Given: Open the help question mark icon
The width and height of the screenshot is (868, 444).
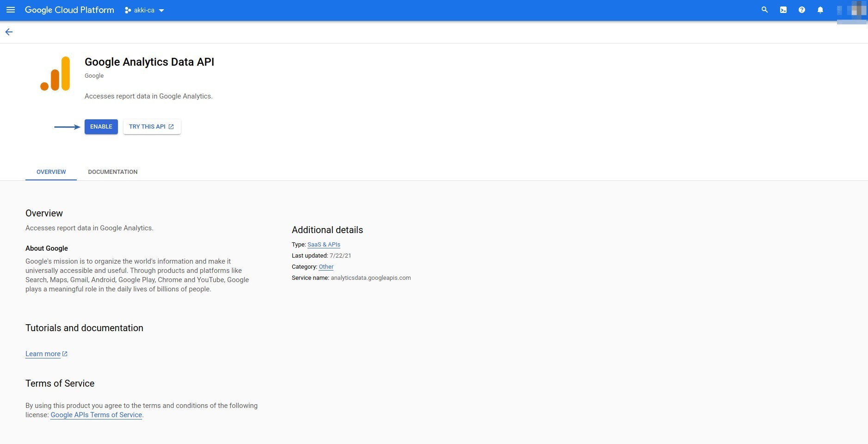Looking at the screenshot, I should [801, 10].
